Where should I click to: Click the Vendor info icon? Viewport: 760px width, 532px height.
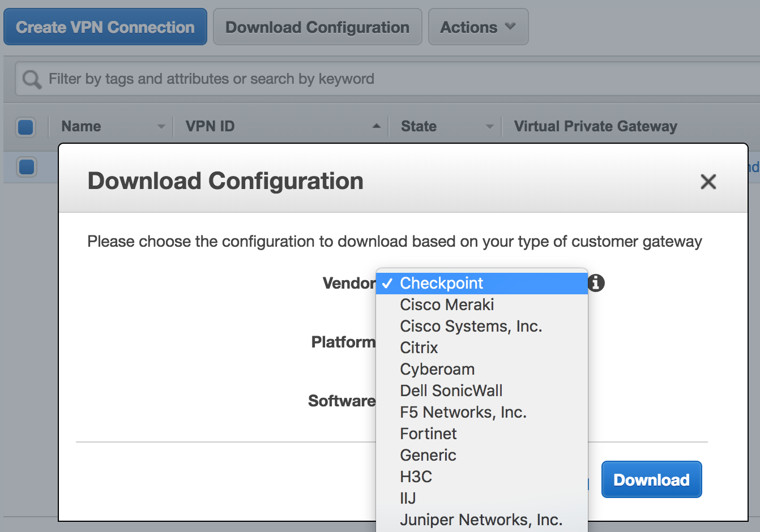coord(596,283)
